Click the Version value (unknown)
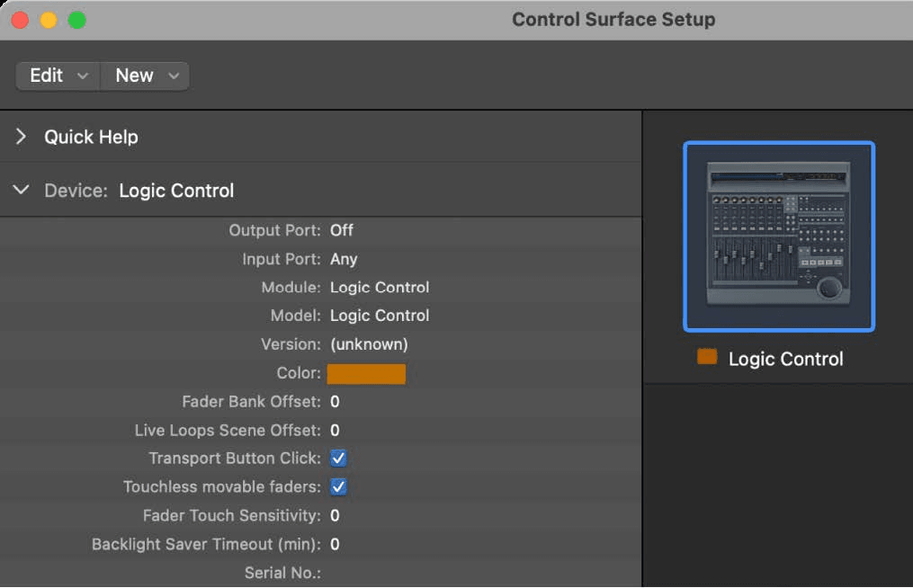Image resolution: width=913 pixels, height=588 pixels. coord(369,344)
